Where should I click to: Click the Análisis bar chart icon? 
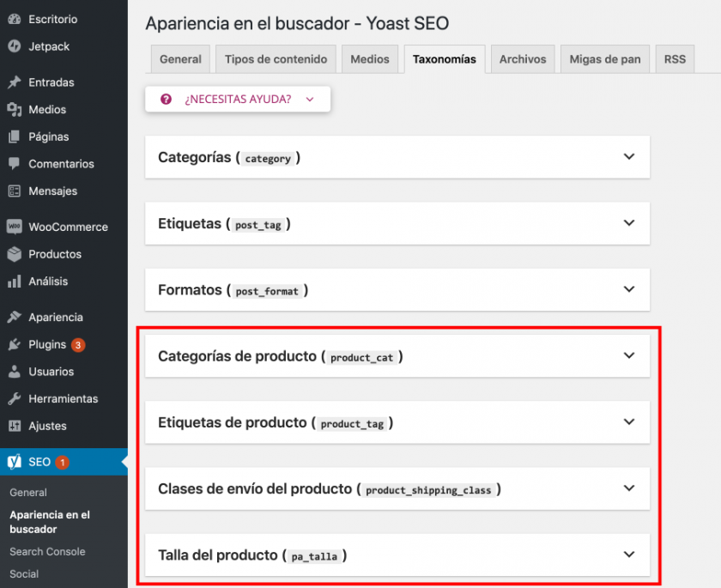[x=15, y=281]
